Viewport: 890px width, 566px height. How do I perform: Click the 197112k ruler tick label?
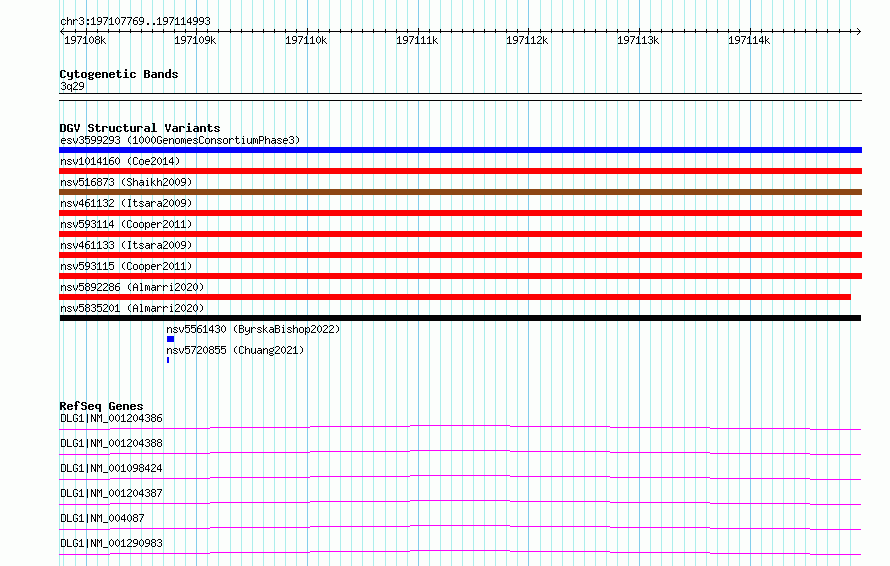click(x=527, y=40)
